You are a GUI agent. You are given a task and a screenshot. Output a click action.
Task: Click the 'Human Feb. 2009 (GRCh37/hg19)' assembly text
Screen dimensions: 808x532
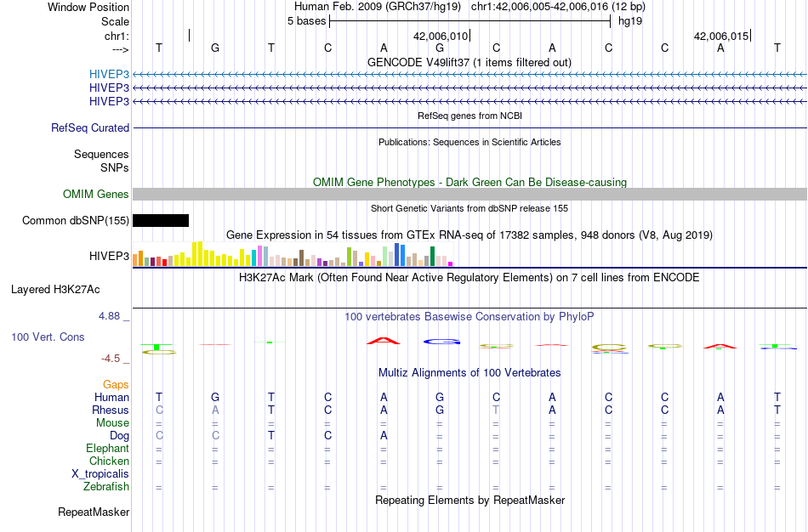[x=378, y=7]
